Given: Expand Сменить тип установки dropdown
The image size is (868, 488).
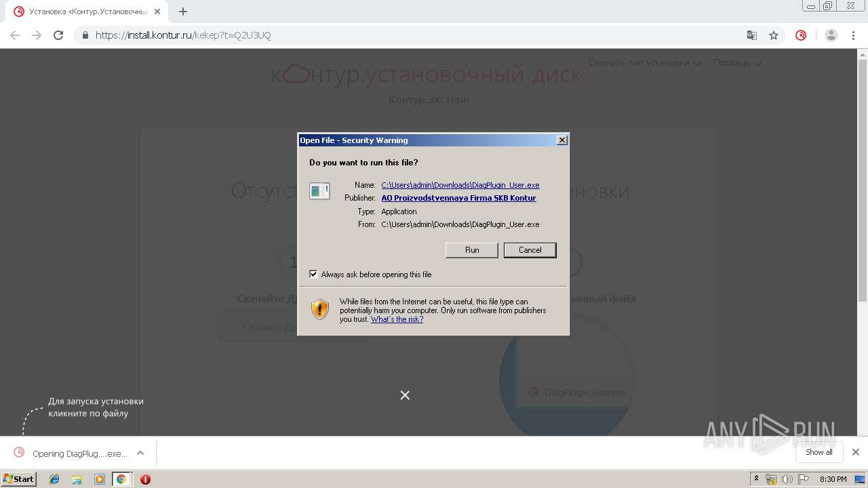Looking at the screenshot, I should point(644,63).
